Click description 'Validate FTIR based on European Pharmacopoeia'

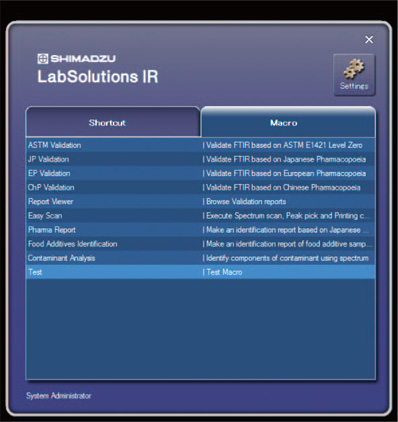[286, 173]
